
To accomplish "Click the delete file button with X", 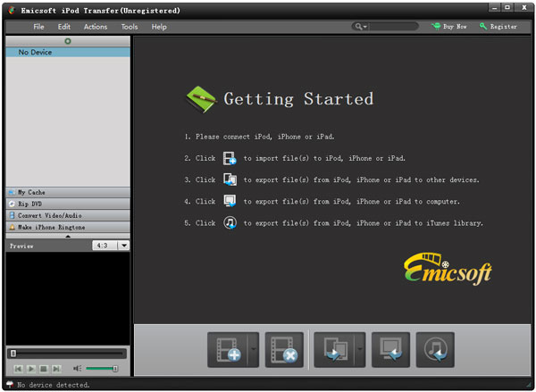I will coord(284,349).
